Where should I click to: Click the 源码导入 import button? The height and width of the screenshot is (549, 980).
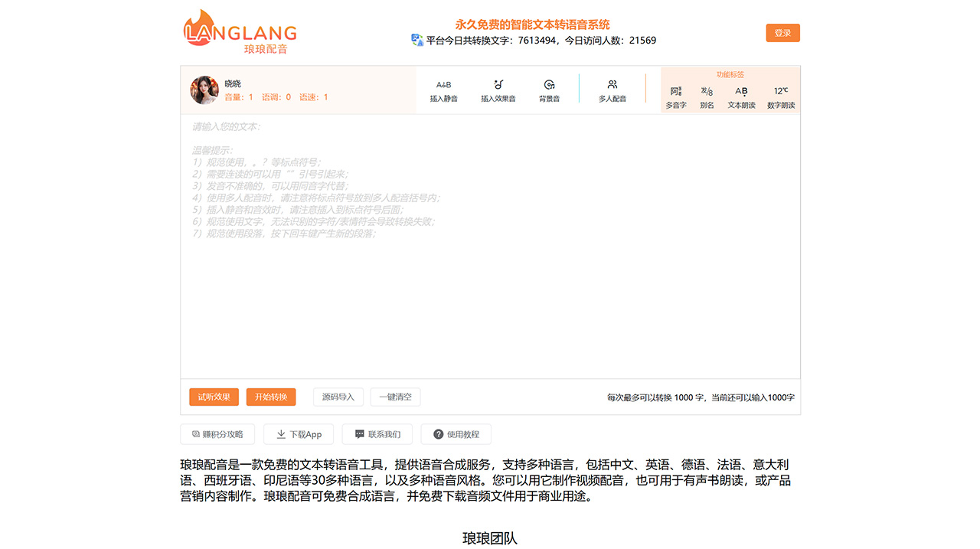click(x=338, y=397)
